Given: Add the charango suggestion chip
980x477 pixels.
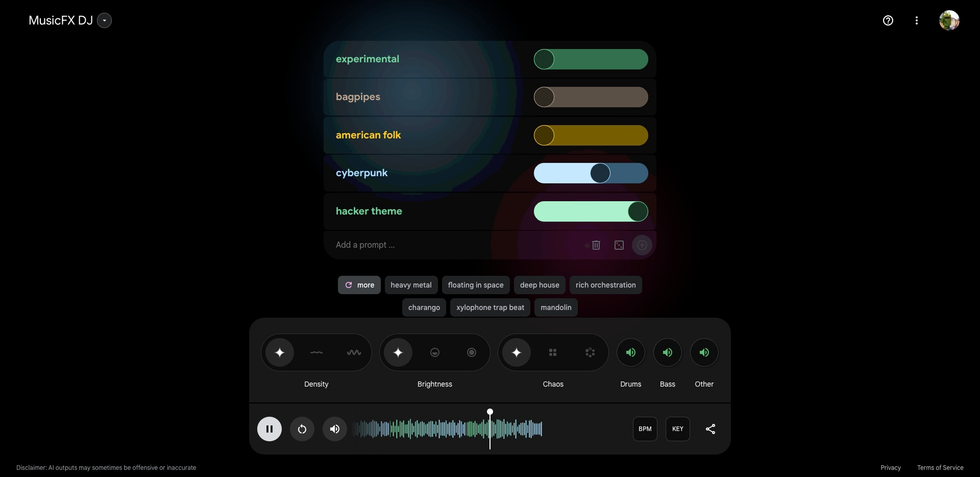Looking at the screenshot, I should pos(424,307).
